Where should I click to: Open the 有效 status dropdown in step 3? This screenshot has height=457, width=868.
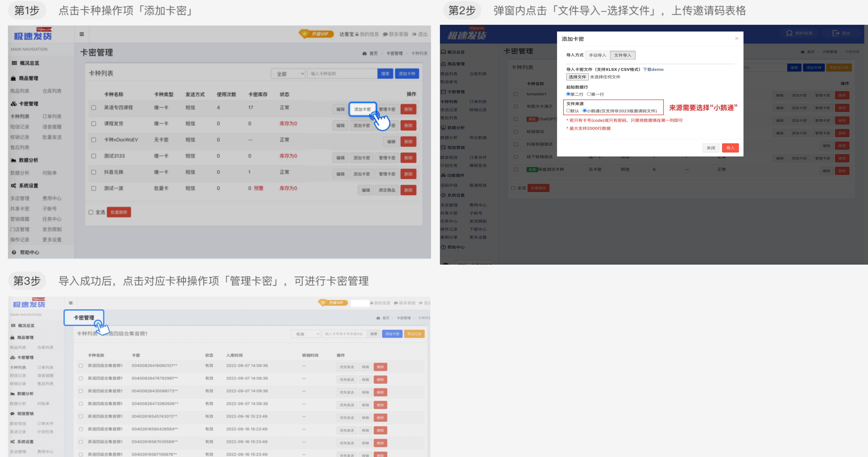[x=306, y=334]
